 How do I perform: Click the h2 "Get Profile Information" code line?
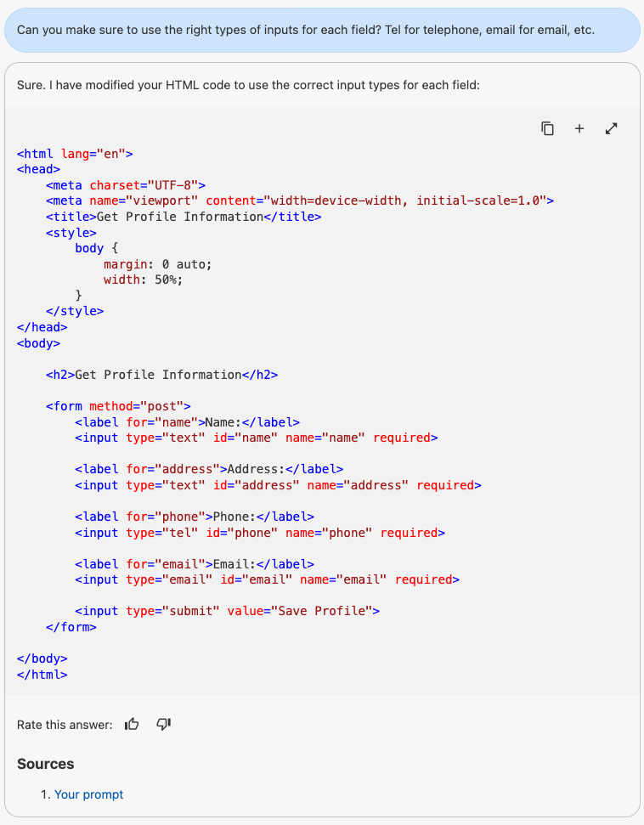tap(161, 375)
